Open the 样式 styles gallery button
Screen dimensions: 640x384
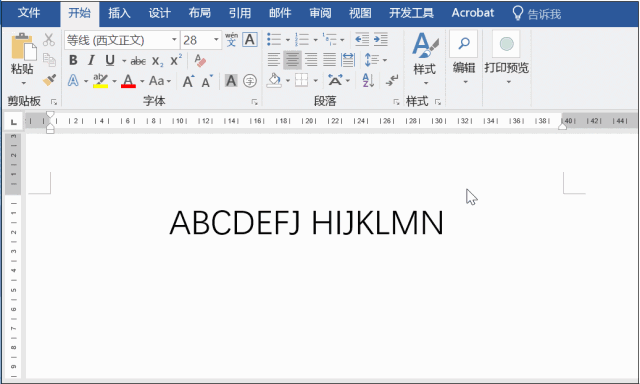[x=424, y=58]
